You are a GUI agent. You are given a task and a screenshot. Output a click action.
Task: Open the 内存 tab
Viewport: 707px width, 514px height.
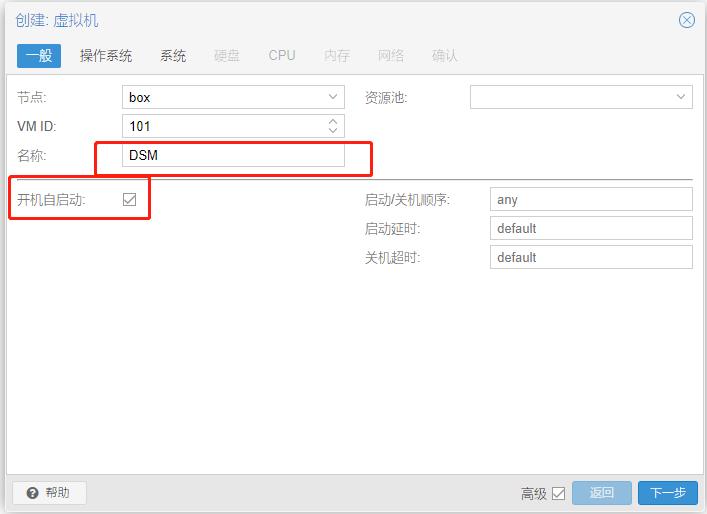tap(337, 56)
